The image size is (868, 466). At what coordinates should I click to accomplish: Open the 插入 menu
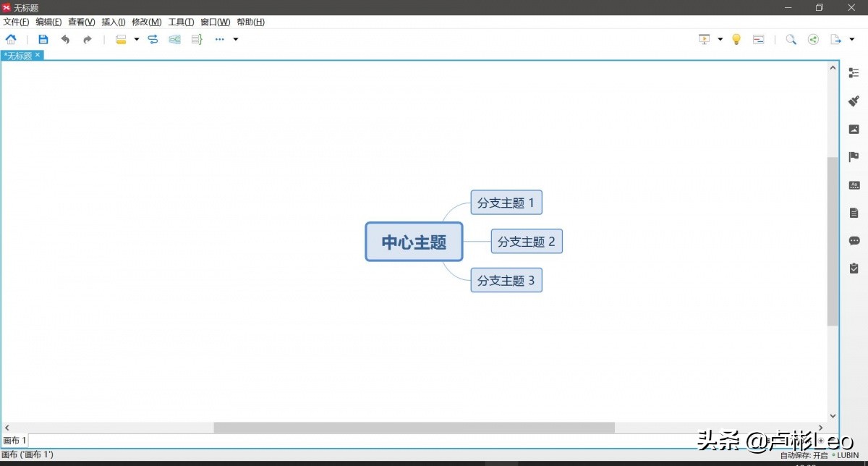pos(113,22)
